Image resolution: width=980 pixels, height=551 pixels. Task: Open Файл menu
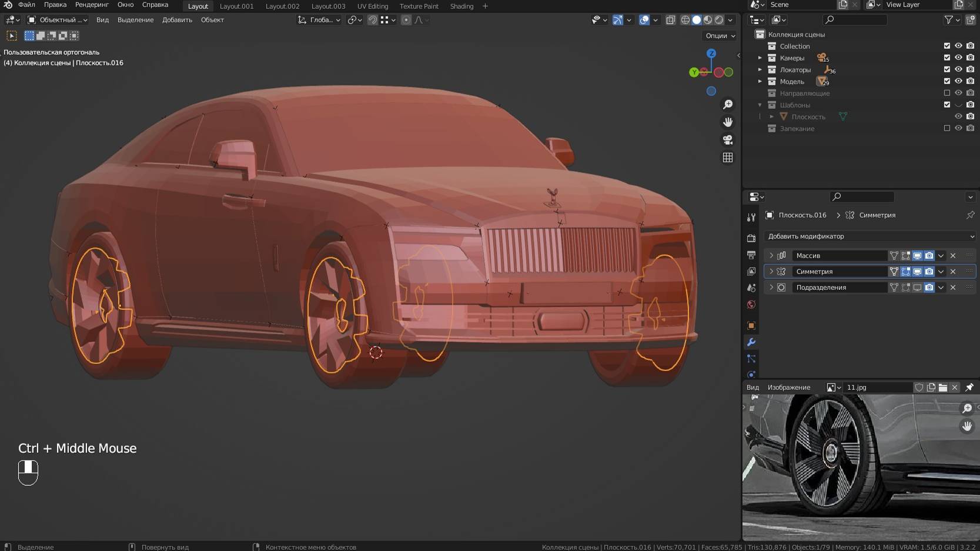(x=26, y=5)
